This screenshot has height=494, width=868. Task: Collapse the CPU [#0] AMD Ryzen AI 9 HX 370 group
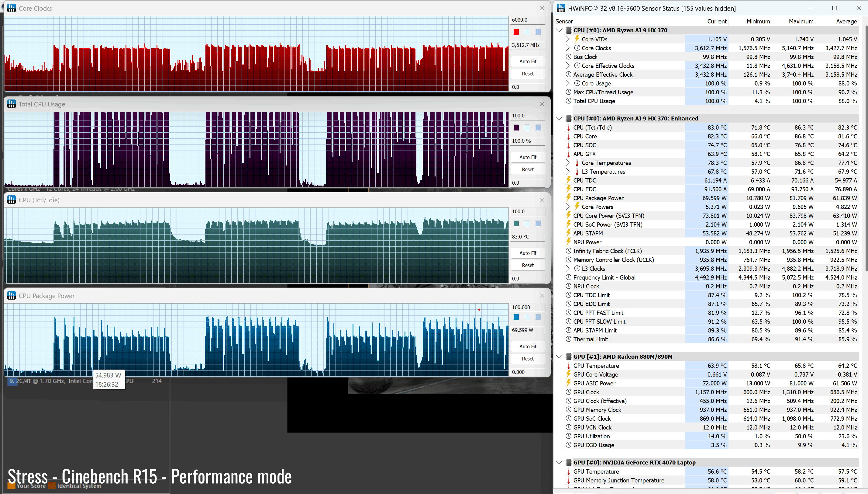pyautogui.click(x=559, y=30)
